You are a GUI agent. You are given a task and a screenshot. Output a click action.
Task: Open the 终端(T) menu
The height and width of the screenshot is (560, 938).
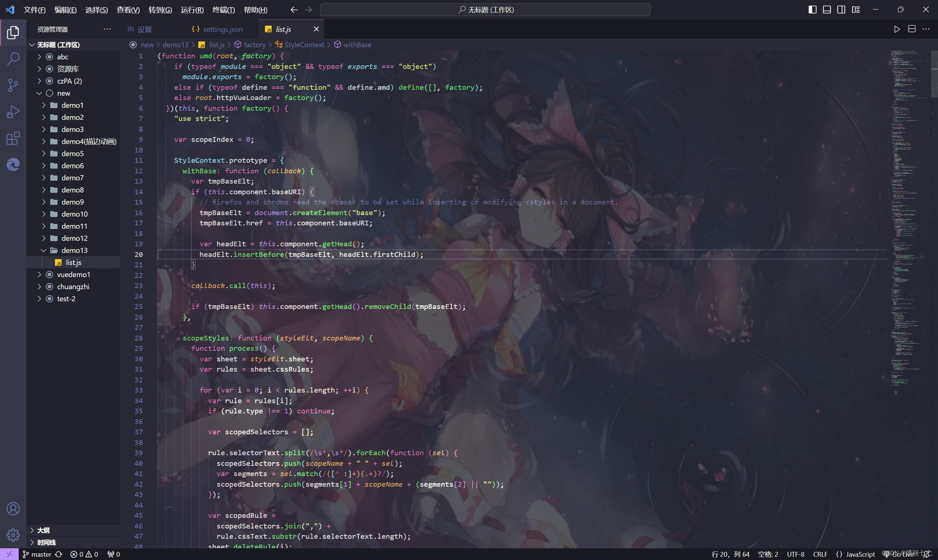223,10
